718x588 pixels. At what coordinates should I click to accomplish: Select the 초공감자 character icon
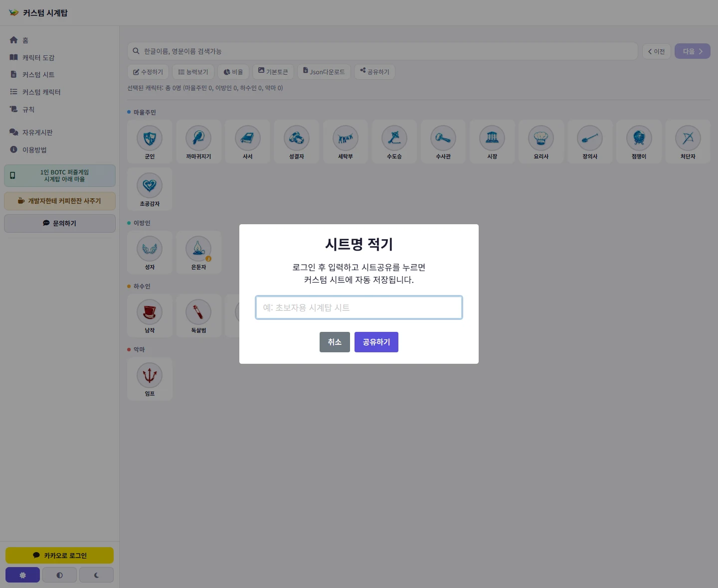150,185
